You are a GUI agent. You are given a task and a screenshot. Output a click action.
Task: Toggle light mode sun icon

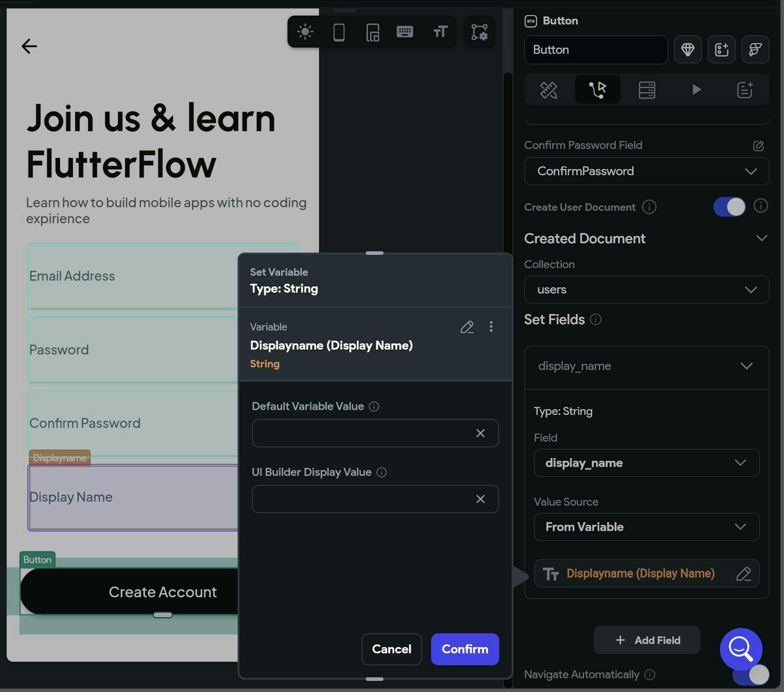305,32
